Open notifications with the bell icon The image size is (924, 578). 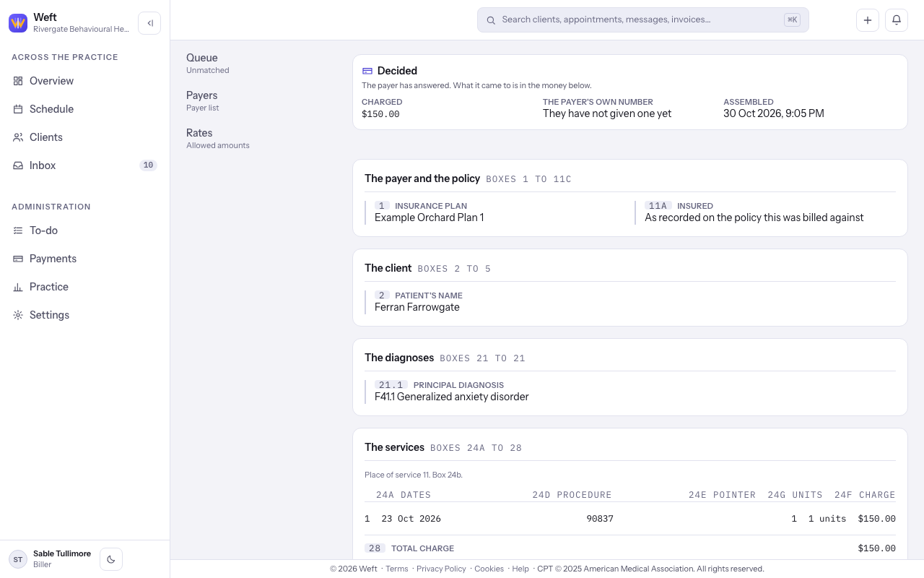click(x=897, y=20)
